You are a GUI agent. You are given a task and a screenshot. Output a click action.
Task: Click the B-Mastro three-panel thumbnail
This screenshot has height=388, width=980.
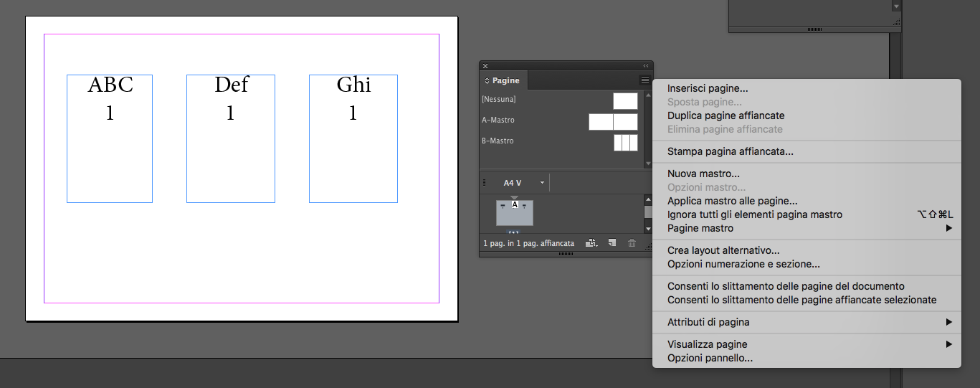click(x=625, y=143)
